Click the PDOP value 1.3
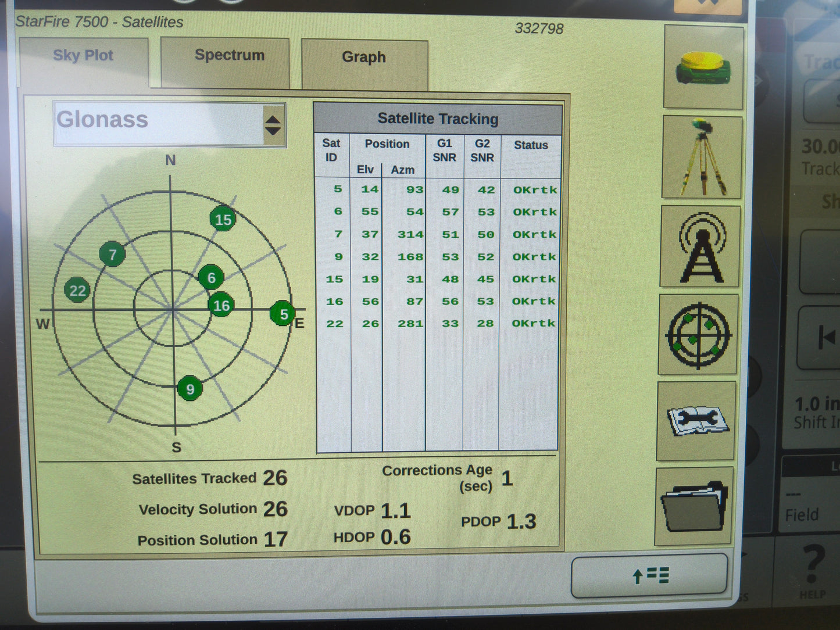Screen dimensions: 840x630 [x=521, y=521]
